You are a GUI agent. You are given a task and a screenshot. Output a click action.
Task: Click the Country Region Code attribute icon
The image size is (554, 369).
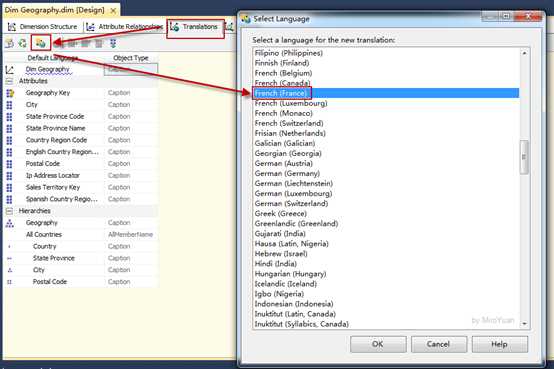tap(10, 140)
